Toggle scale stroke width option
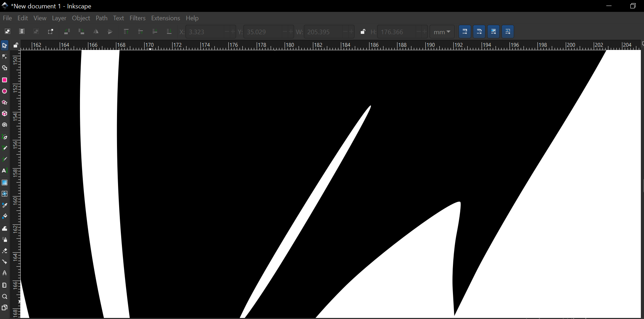Image resolution: width=644 pixels, height=319 pixels. point(465,32)
